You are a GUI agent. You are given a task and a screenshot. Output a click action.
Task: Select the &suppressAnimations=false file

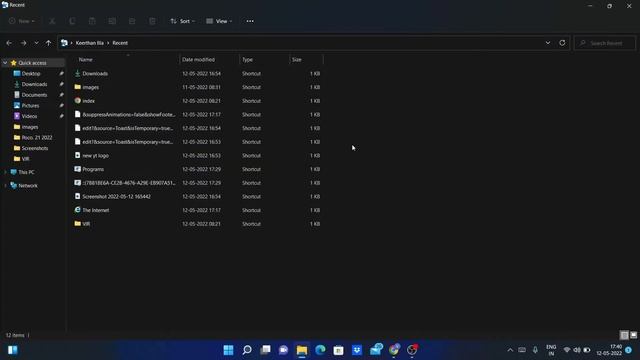point(129,115)
